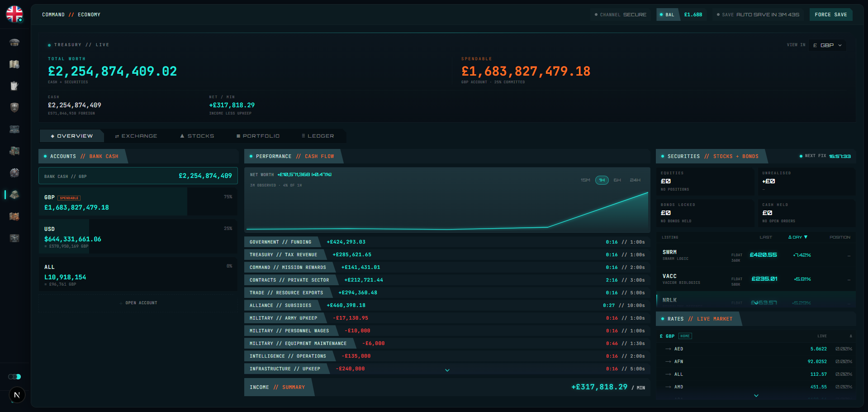Open the cogwheel gear sidebar icon

14,173
